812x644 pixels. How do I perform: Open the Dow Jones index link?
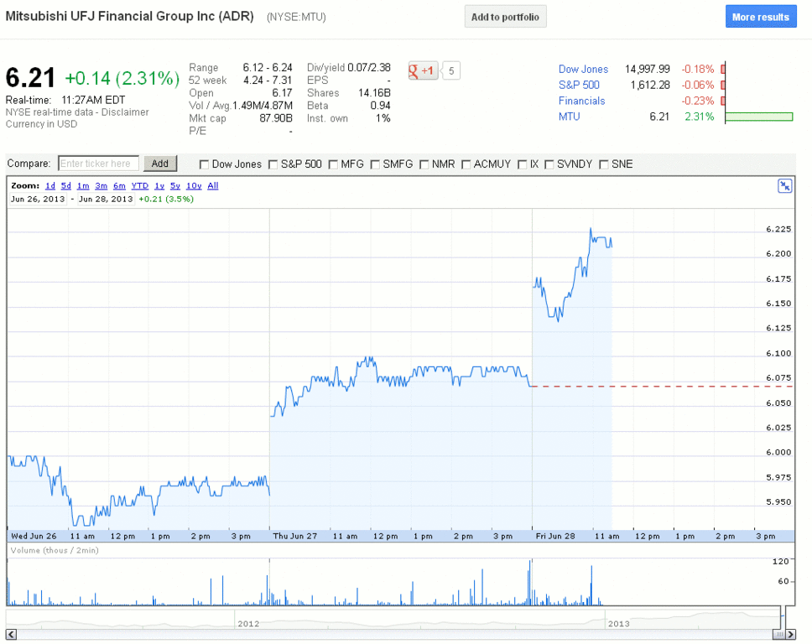click(x=583, y=69)
